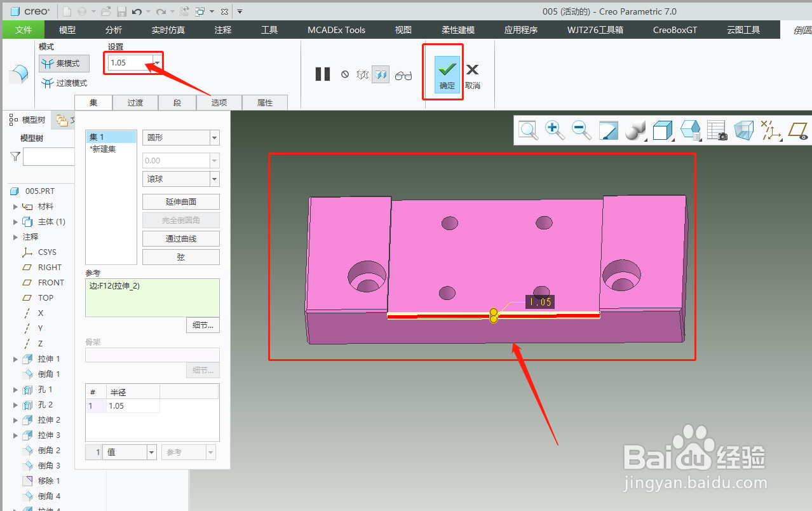Open the datum display filters icon
Image resolution: width=812 pixels, height=511 pixels.
pos(771,130)
